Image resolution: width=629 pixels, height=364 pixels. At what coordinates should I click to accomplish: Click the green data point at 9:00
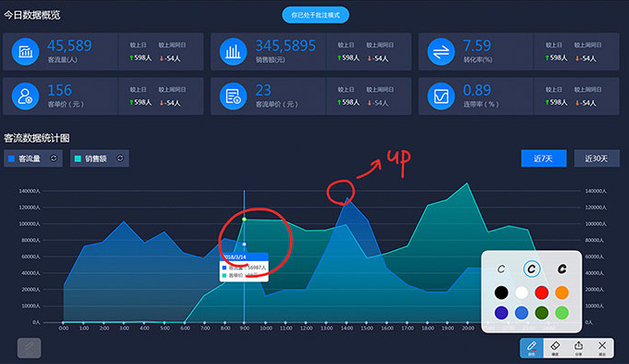click(x=244, y=220)
